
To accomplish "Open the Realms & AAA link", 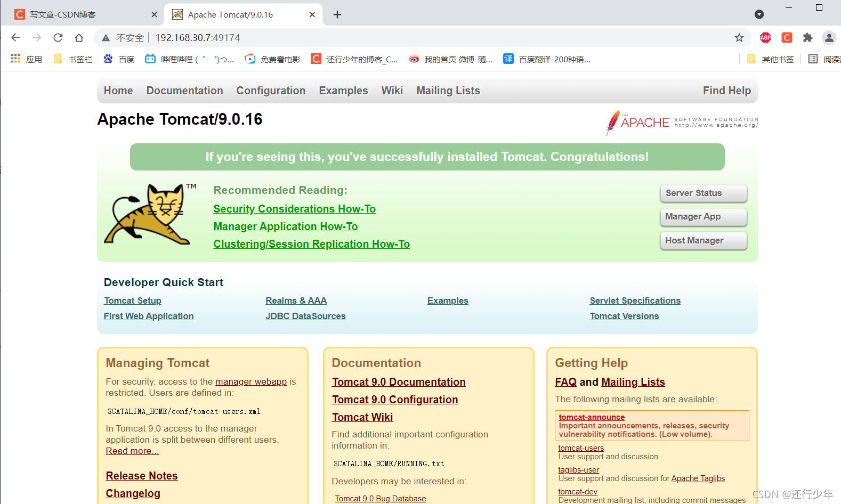I will (x=296, y=300).
